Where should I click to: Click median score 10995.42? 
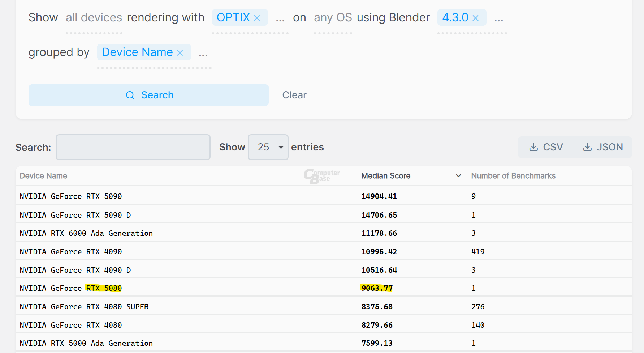tap(379, 252)
